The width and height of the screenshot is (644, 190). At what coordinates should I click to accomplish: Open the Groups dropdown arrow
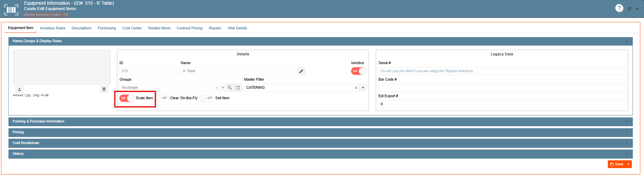(x=223, y=88)
